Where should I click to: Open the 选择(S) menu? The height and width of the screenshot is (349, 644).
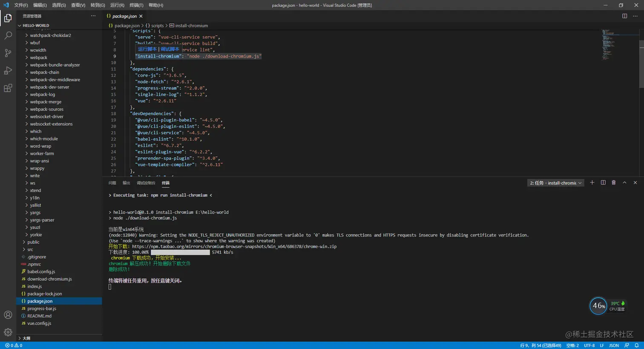point(59,5)
